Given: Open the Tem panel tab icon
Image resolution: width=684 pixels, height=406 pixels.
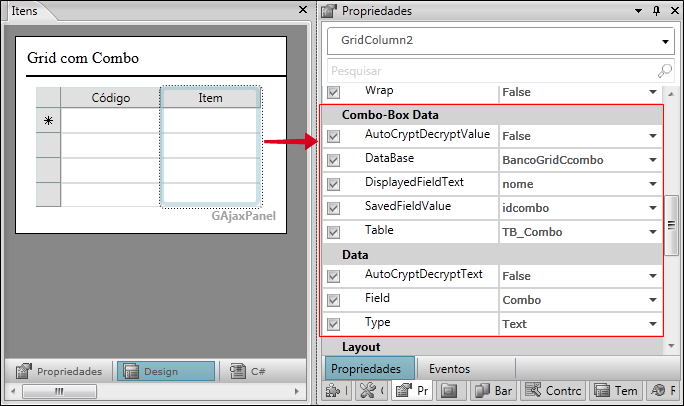Looking at the screenshot, I should [x=600, y=391].
